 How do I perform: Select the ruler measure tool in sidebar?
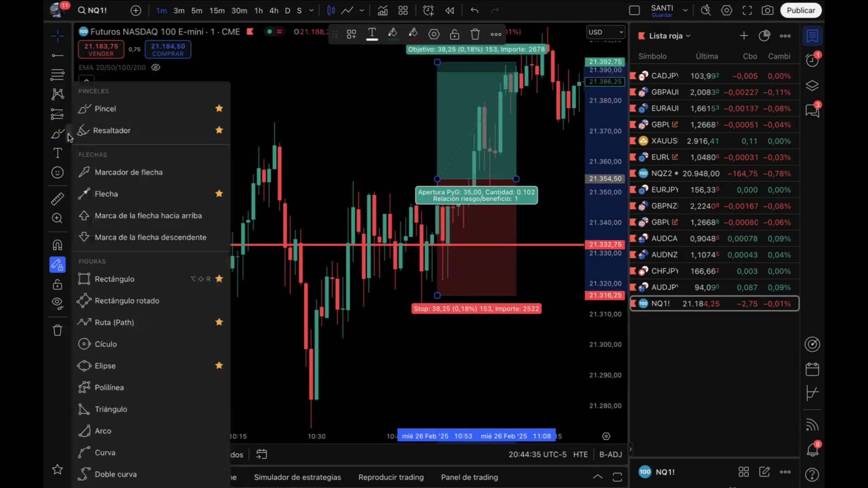[57, 199]
